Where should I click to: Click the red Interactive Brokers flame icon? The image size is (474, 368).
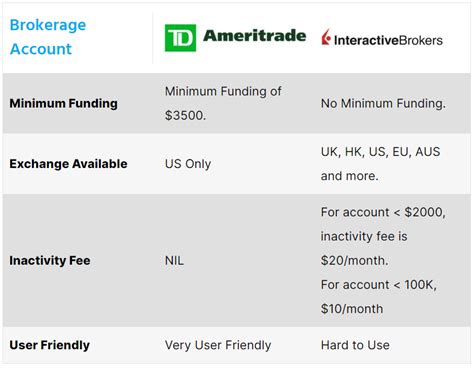click(326, 37)
